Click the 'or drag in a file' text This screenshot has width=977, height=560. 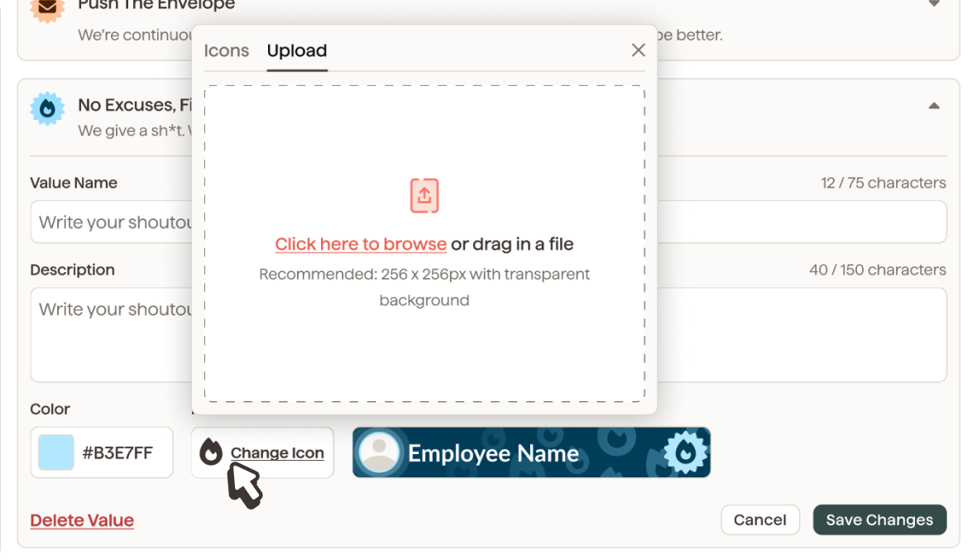[x=512, y=244]
